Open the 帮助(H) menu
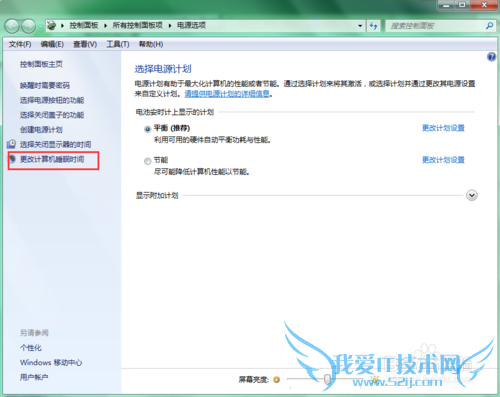Screen dimensions: 500x397 (151, 44)
